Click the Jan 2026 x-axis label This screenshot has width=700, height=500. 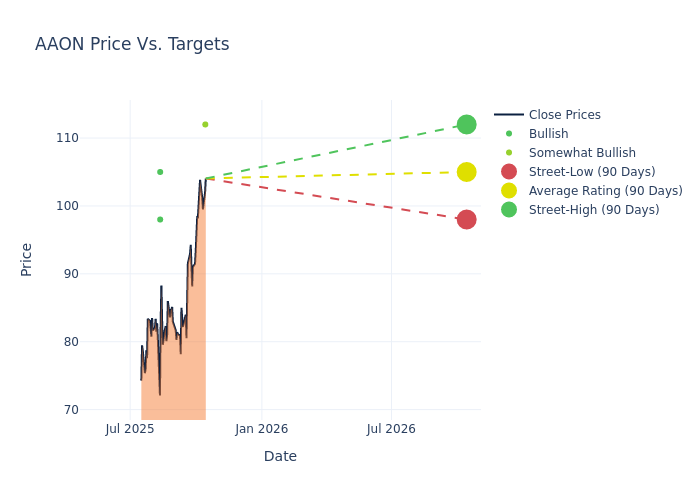point(262,429)
